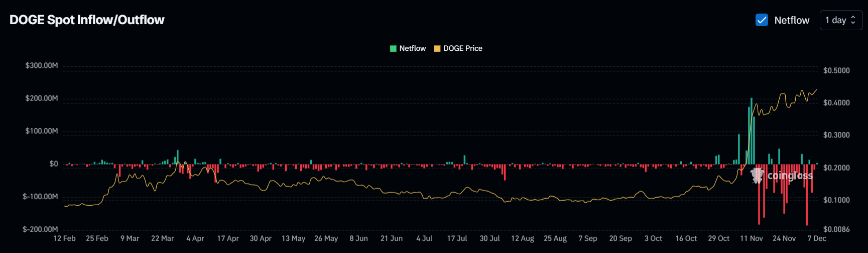
Task: Click the yellow DOGE Price legend swatch
Action: click(437, 48)
